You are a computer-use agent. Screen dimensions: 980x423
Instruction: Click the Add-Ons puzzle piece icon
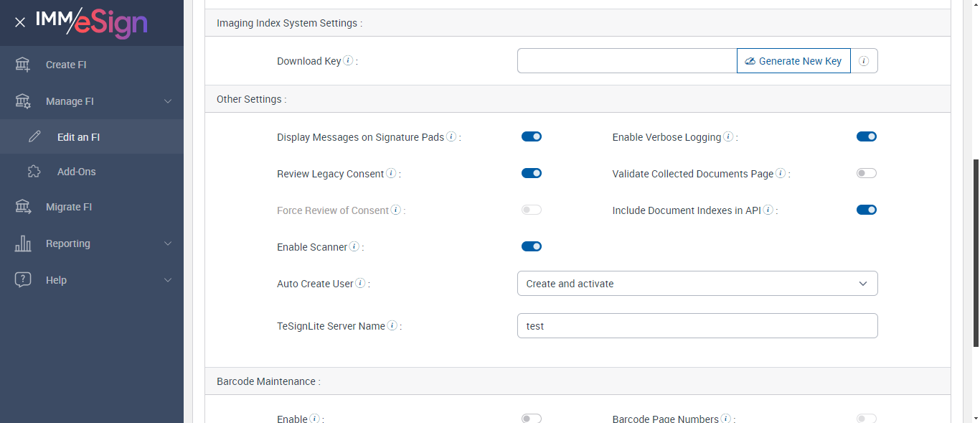point(34,172)
